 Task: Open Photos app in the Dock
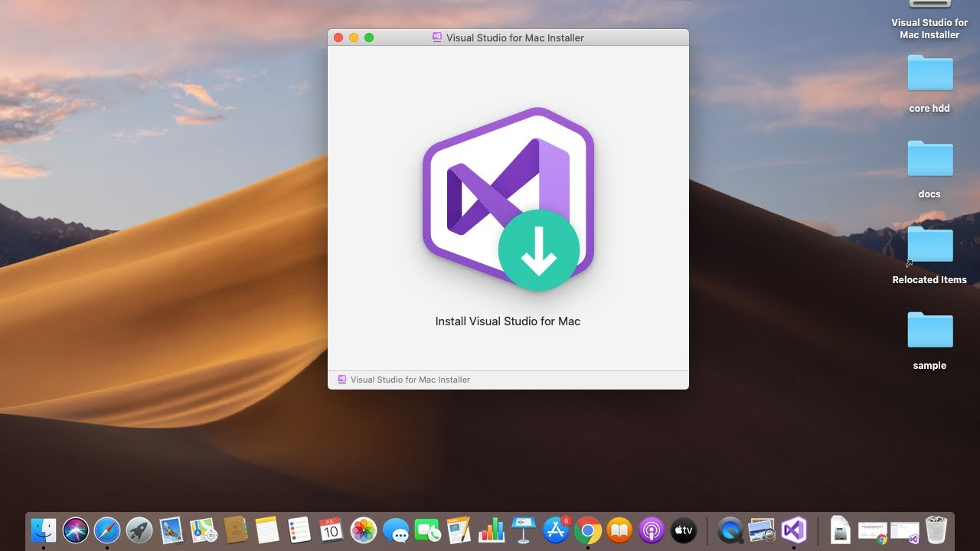click(x=363, y=530)
